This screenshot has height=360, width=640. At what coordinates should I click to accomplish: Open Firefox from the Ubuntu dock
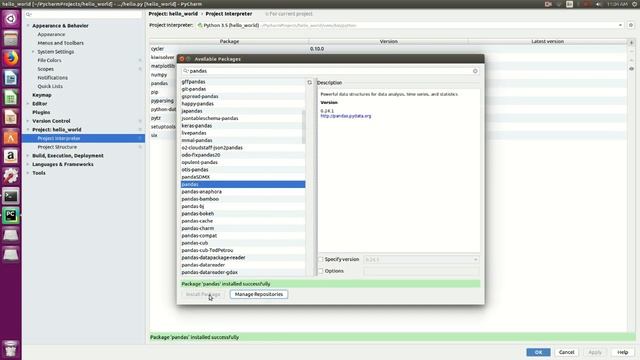tap(11, 58)
